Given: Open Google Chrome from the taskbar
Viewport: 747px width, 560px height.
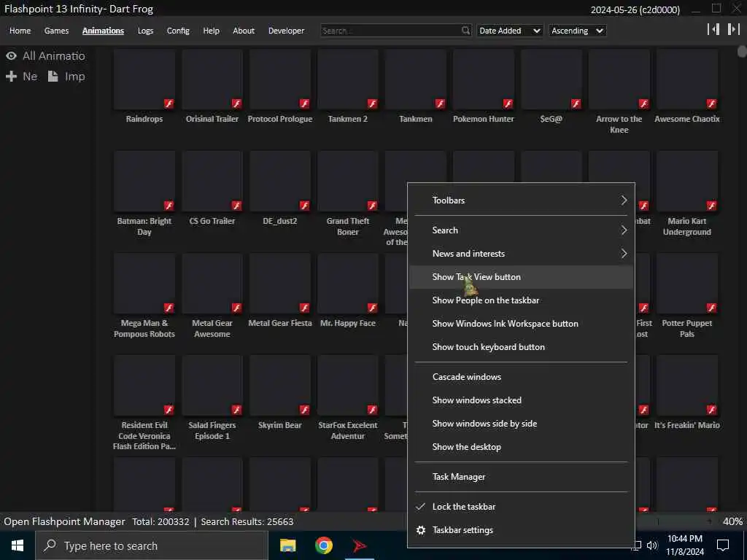Looking at the screenshot, I should coord(323,545).
